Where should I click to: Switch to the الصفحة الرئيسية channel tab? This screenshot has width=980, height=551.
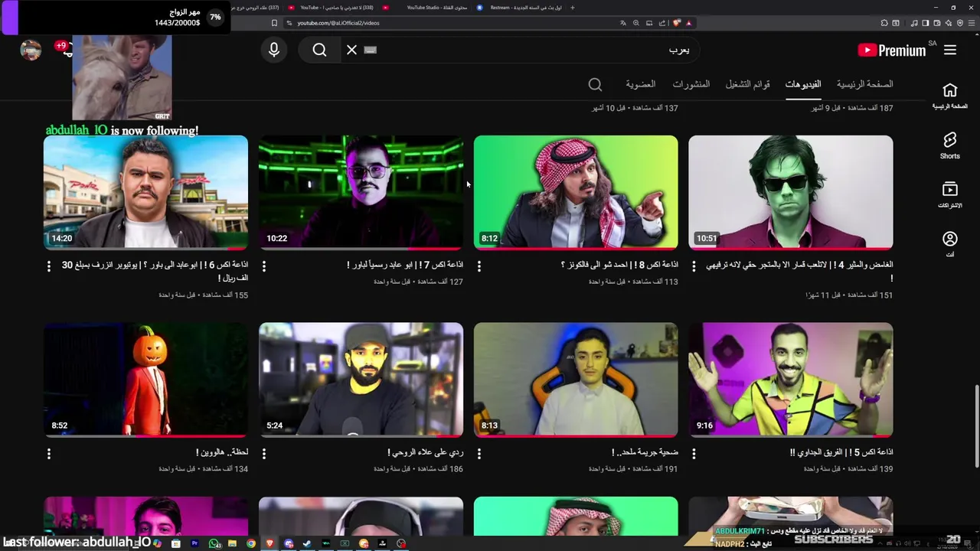click(x=864, y=84)
